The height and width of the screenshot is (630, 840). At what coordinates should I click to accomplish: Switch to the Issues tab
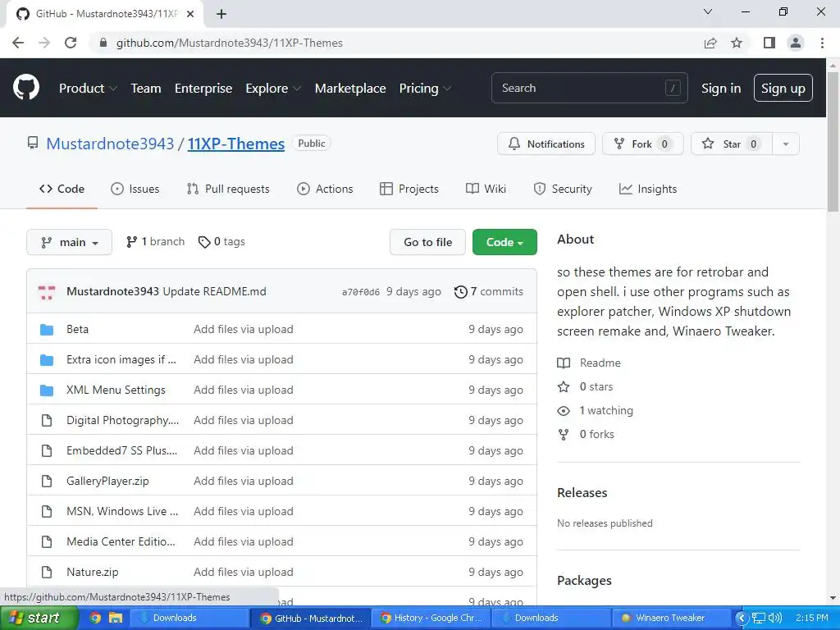[x=135, y=189]
